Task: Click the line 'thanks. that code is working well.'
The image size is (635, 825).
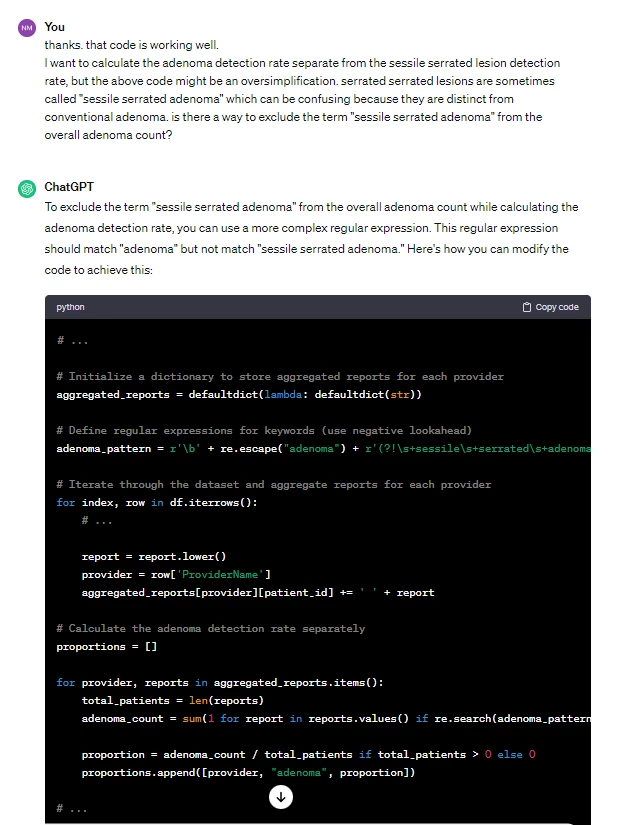Action: point(132,45)
